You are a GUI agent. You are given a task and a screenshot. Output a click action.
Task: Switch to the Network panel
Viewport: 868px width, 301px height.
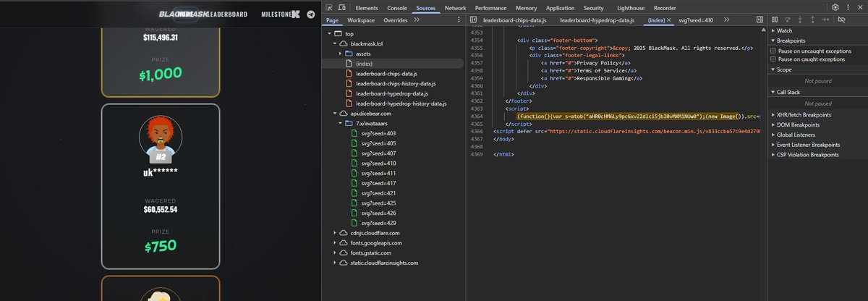455,7
